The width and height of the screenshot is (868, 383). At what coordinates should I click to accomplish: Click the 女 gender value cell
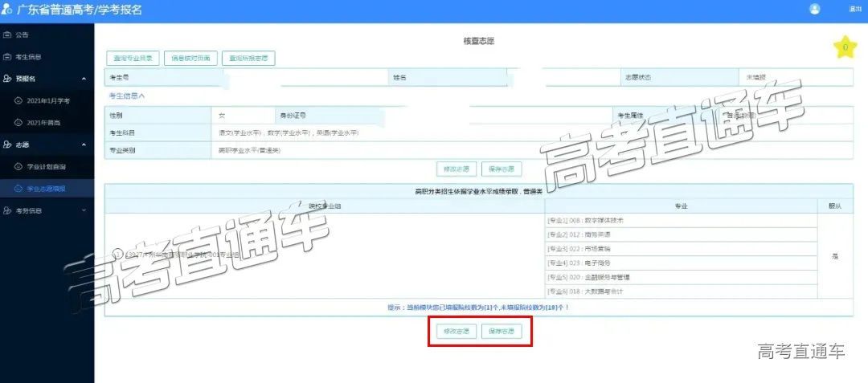click(x=244, y=116)
